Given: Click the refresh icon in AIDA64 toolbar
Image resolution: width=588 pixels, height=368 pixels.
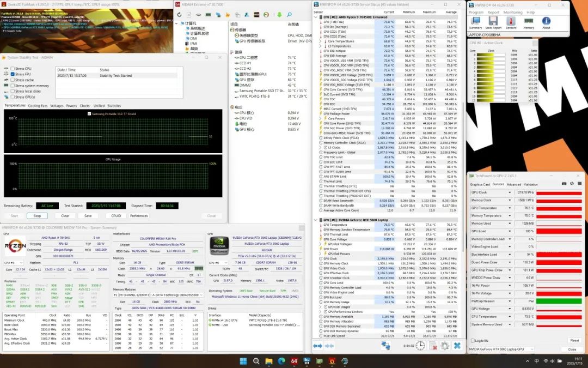Looking at the screenshot, I should [179, 15].
